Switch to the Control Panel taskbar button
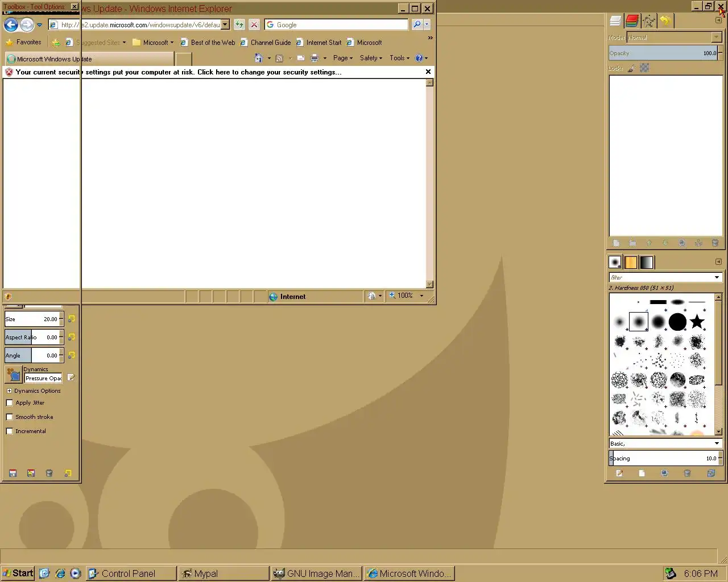Screen dimensions: 728x582 pyautogui.click(x=131, y=573)
